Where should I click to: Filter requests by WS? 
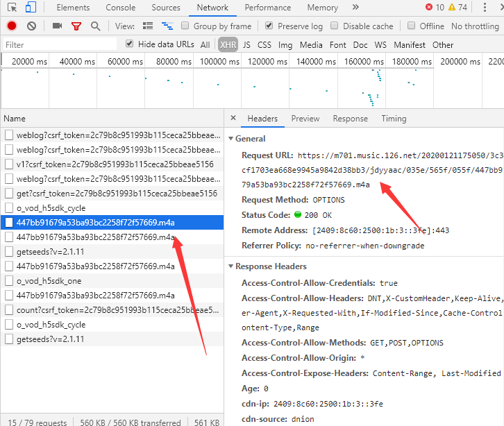coord(380,44)
